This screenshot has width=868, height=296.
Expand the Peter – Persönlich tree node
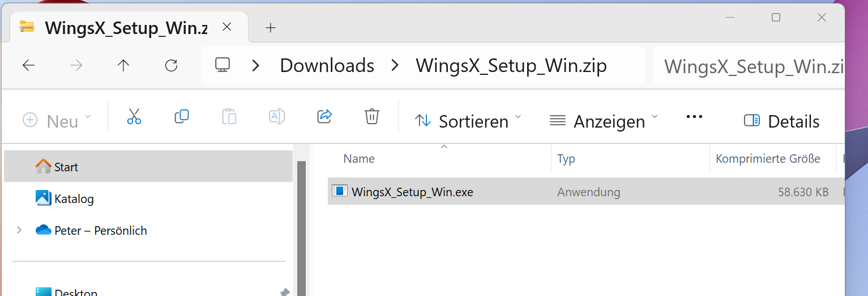19,230
